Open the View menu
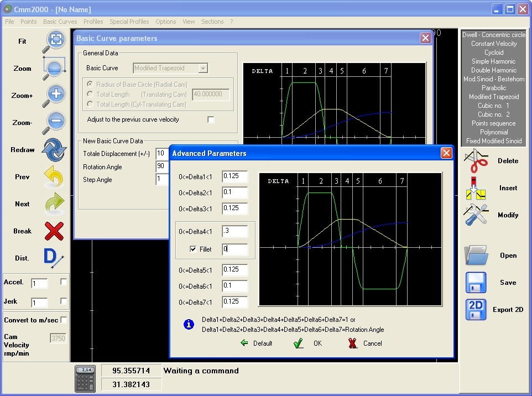Image resolution: width=532 pixels, height=396 pixels. coord(189,22)
